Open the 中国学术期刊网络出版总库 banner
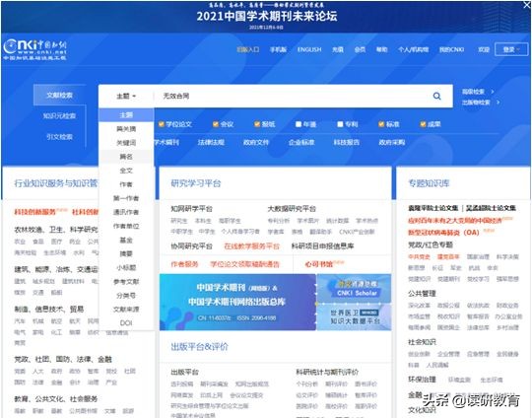 (237, 303)
